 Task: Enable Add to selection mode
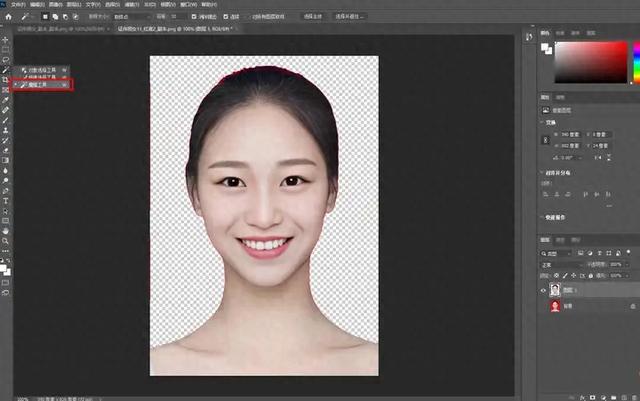point(55,17)
